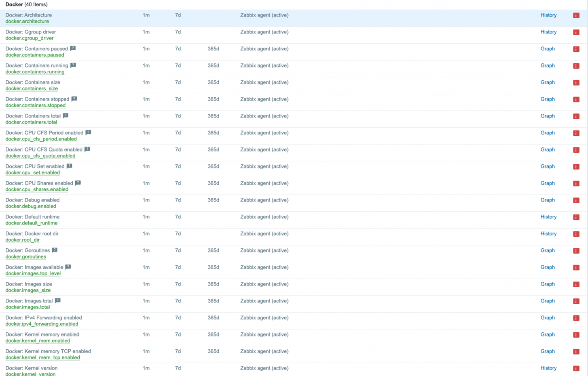This screenshot has height=376, width=588.
Task: Click red info icon on Default runtime row
Action: point(576,217)
